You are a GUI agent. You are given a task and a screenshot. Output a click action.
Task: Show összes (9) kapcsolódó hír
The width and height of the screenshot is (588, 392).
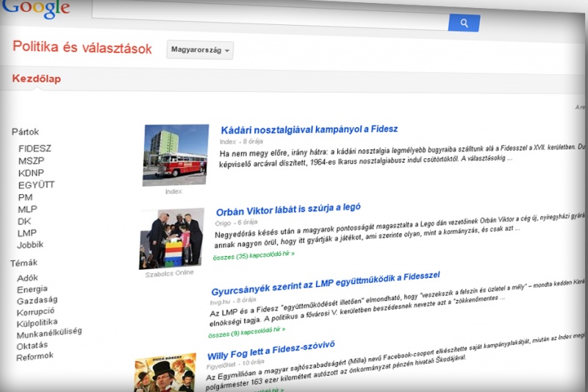(246, 332)
